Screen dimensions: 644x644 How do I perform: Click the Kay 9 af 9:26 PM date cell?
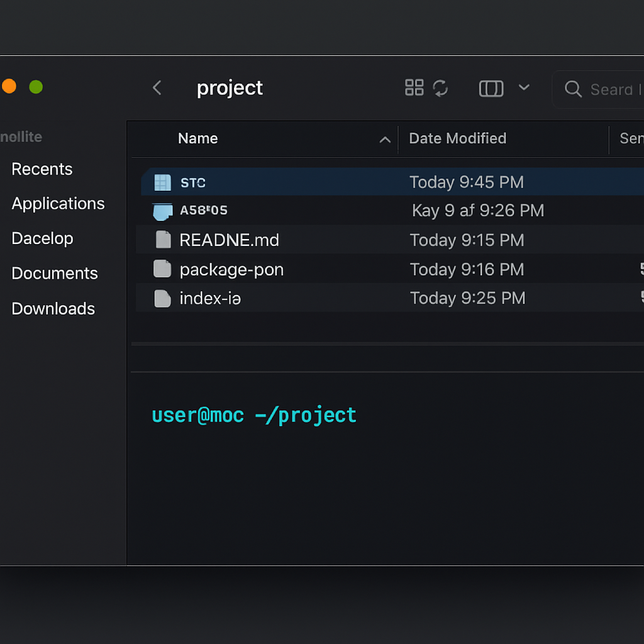tap(478, 211)
